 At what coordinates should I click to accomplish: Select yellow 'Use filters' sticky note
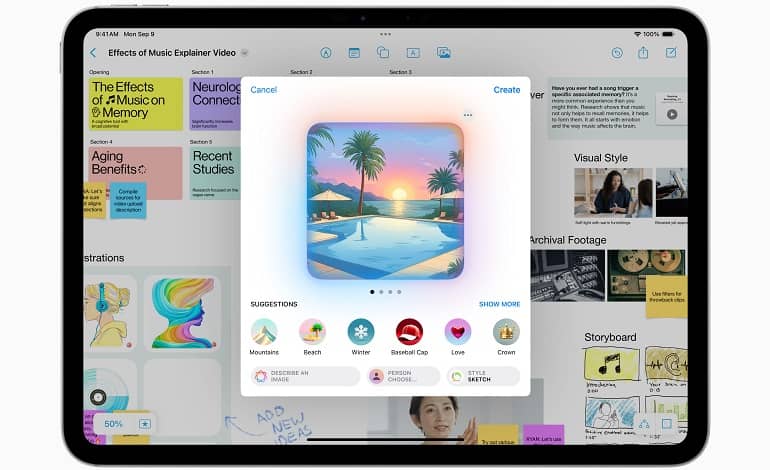pyautogui.click(x=666, y=297)
